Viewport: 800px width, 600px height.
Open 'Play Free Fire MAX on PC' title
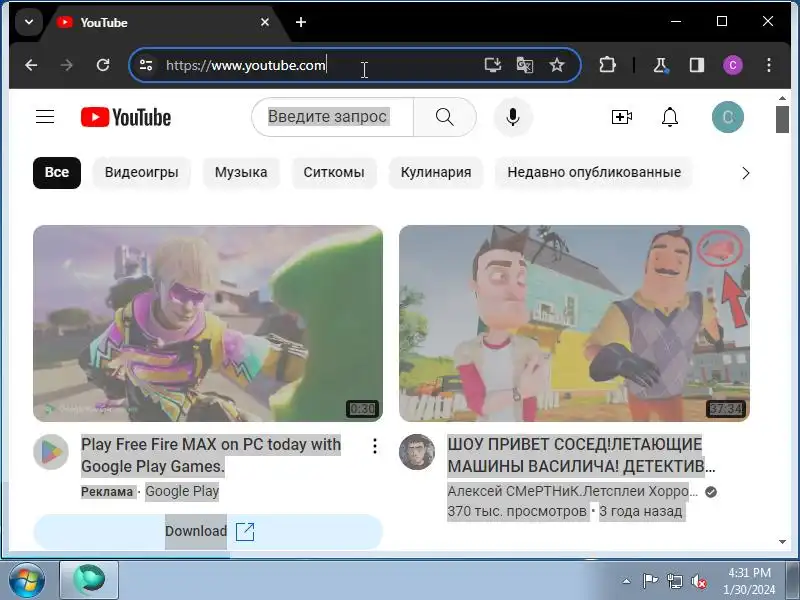[x=211, y=455]
